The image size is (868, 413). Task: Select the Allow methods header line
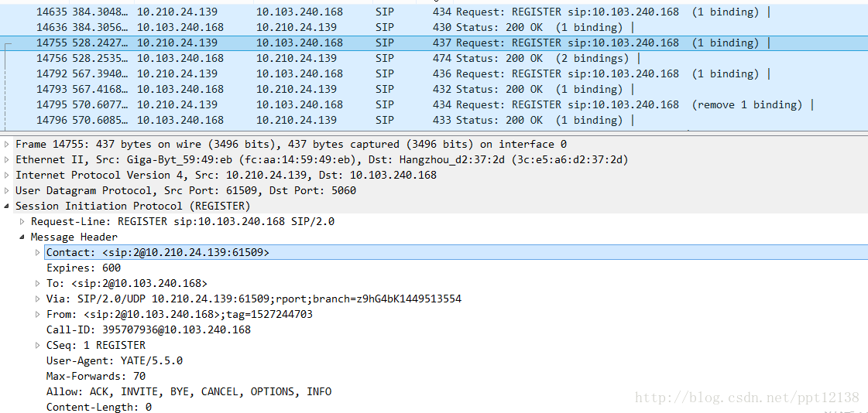coord(189,392)
